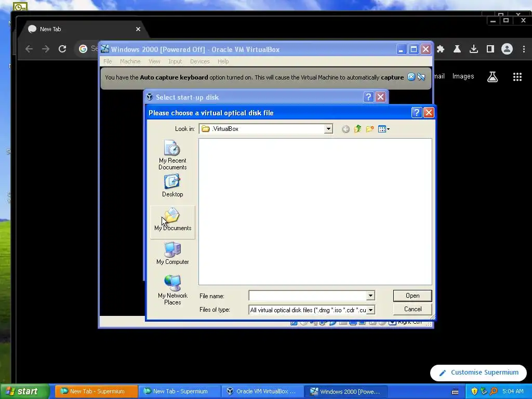This screenshot has width=532, height=399.
Task: Open the Google apps grid
Action: point(517,77)
